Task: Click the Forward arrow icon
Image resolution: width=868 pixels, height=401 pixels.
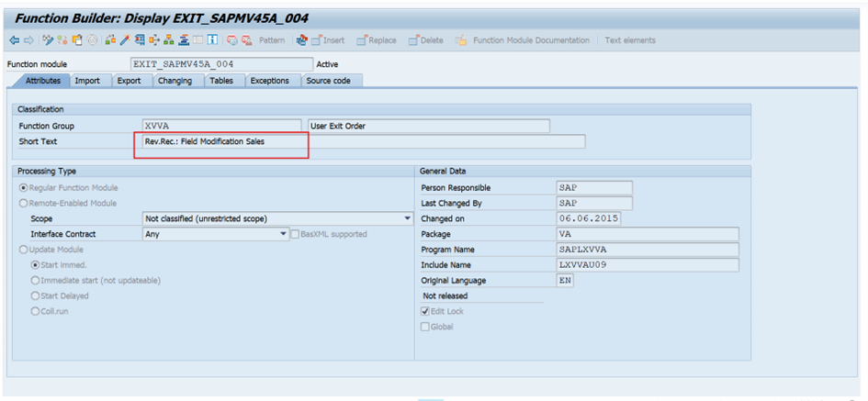Action: 28,40
